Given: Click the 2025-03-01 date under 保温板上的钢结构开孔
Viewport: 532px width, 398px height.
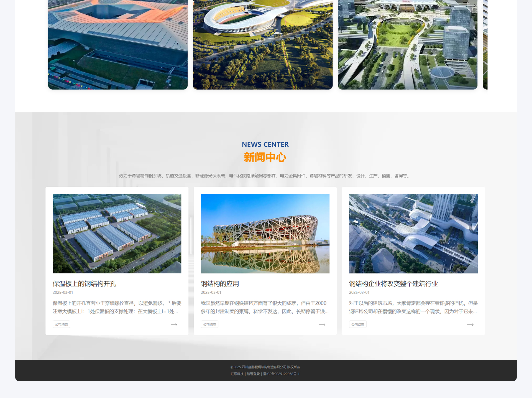Looking at the screenshot, I should pos(63,292).
